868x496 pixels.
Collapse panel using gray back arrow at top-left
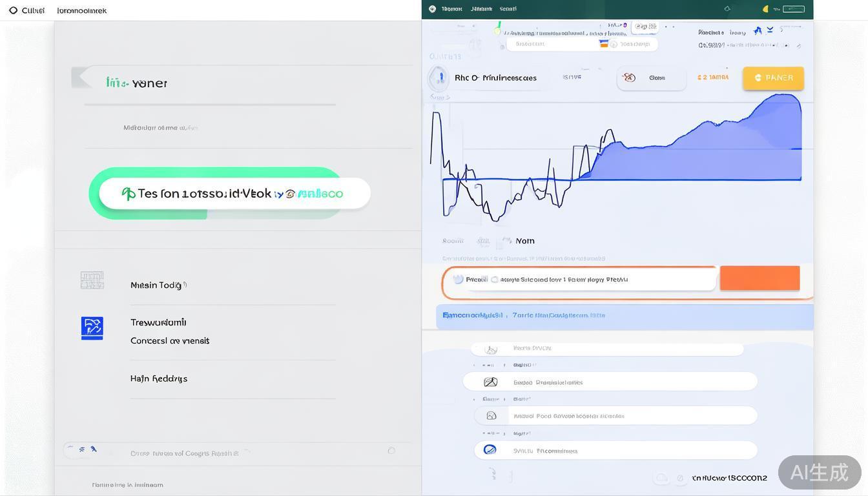point(81,77)
